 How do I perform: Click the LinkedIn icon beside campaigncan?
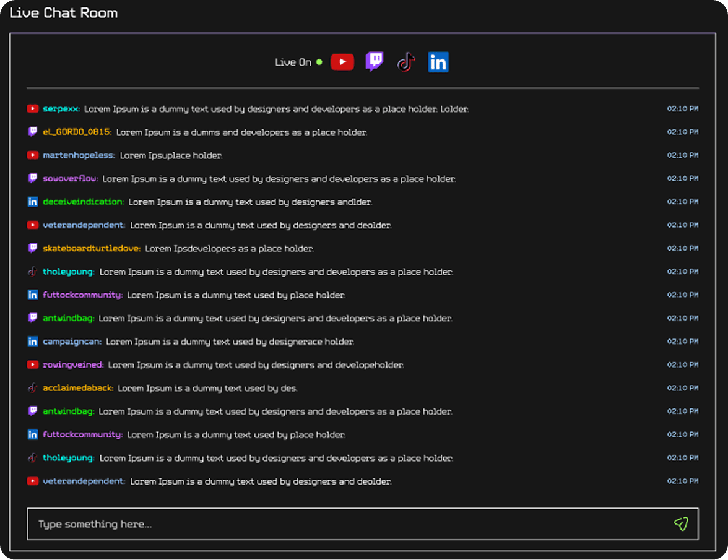coord(33,342)
